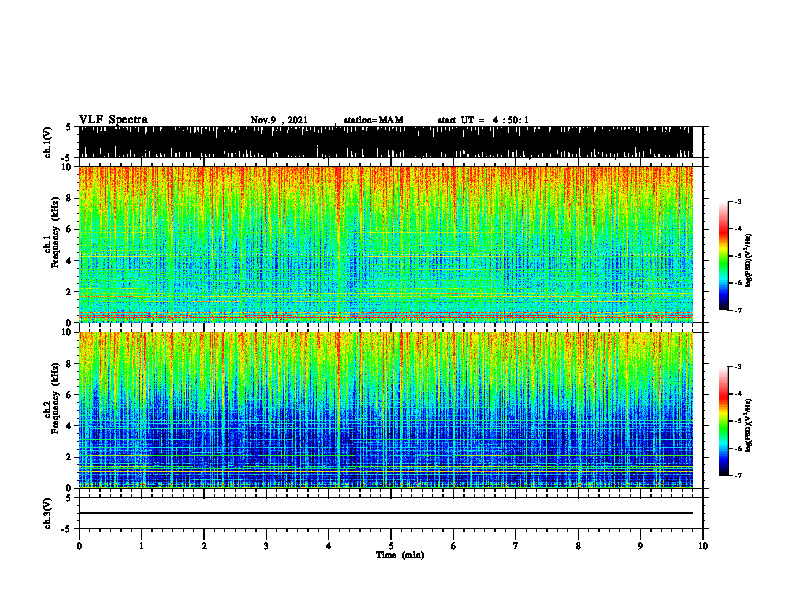Click the ch.1 colorbar log(PSD) label

(749, 260)
